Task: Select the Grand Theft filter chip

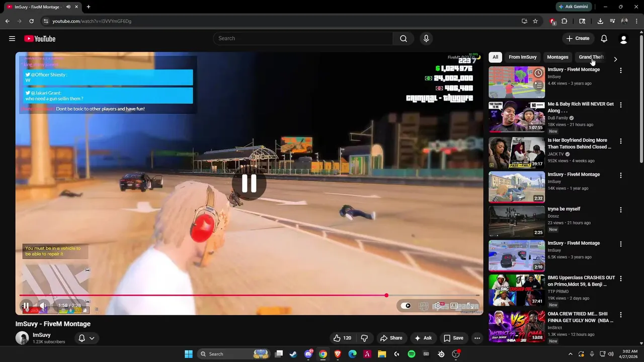Action: pos(591,57)
